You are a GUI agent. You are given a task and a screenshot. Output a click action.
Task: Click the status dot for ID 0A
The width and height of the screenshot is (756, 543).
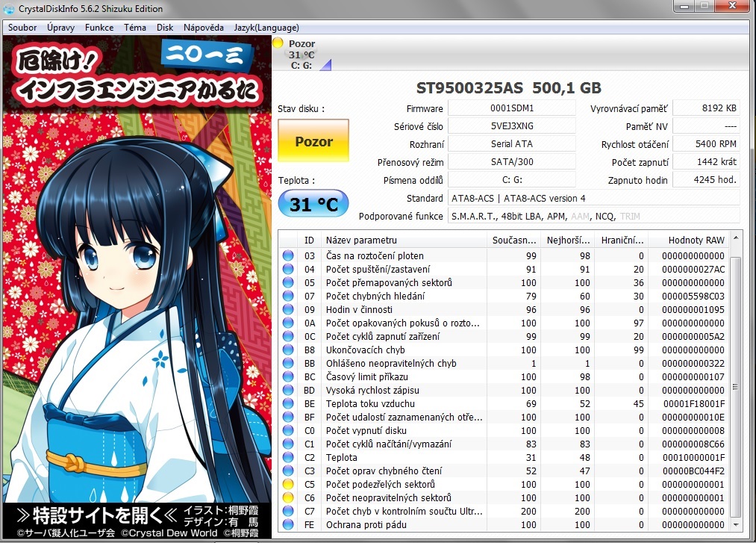click(x=288, y=323)
